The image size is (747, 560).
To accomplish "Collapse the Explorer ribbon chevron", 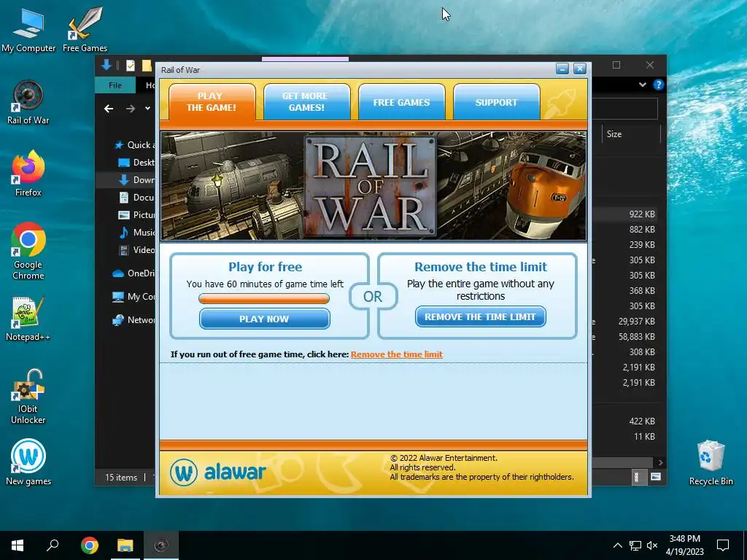I will tap(642, 85).
